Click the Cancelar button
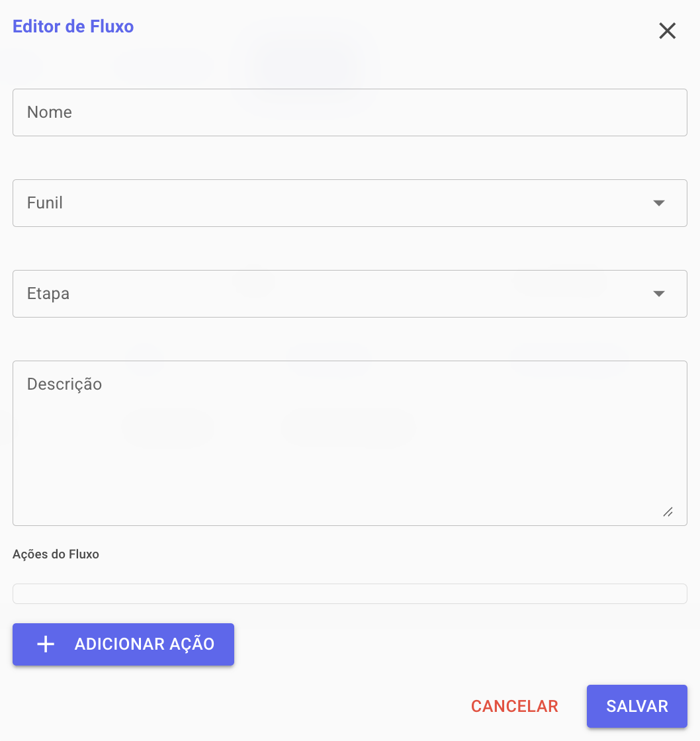This screenshot has width=700, height=741. (x=514, y=706)
